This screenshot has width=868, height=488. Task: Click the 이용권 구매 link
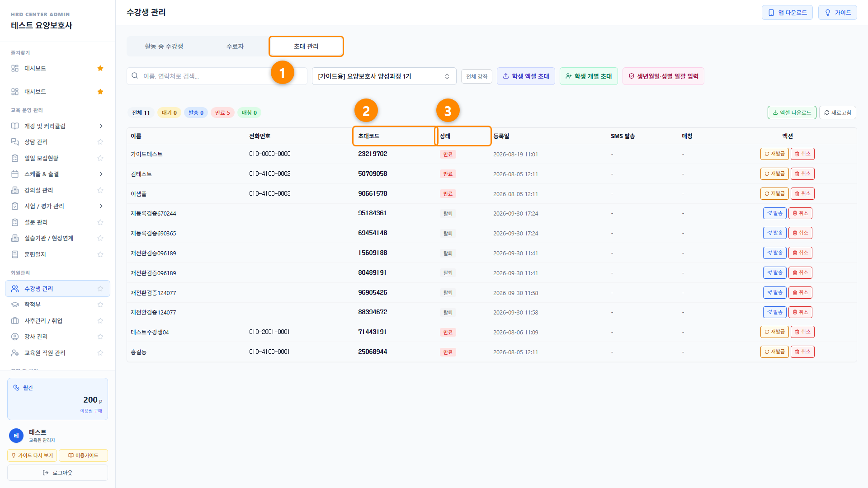coord(91,411)
